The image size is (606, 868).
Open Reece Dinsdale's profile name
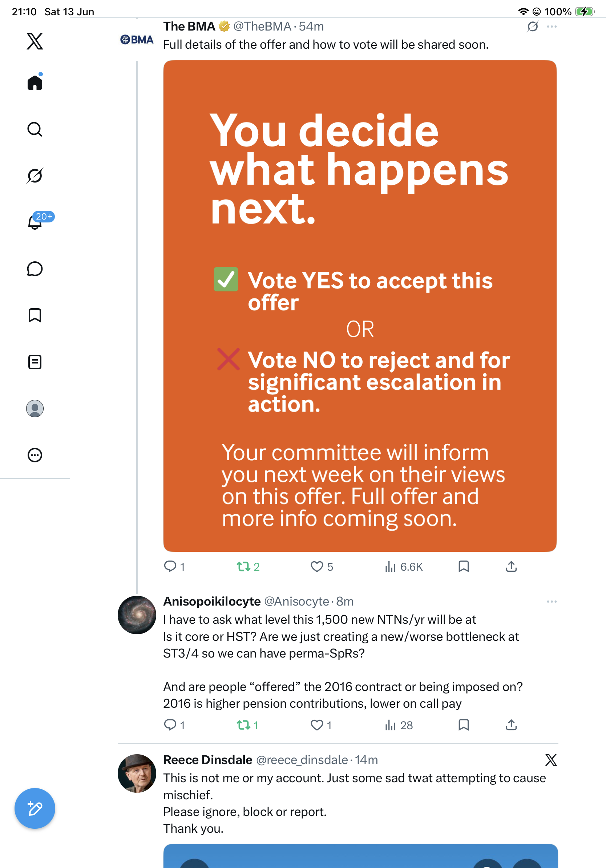(x=208, y=760)
